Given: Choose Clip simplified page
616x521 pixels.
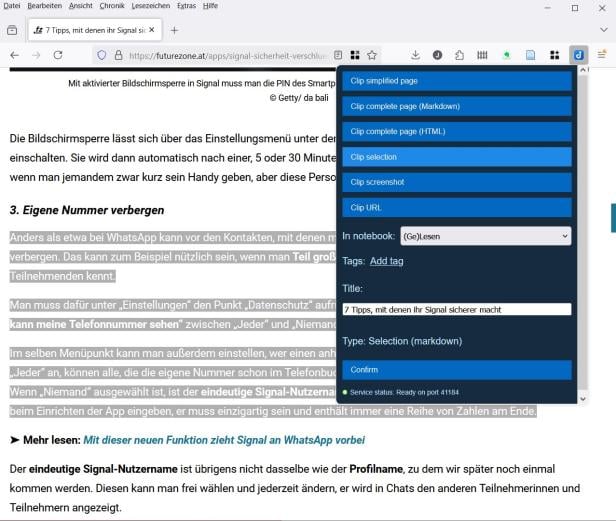Looking at the screenshot, I should (457, 81).
